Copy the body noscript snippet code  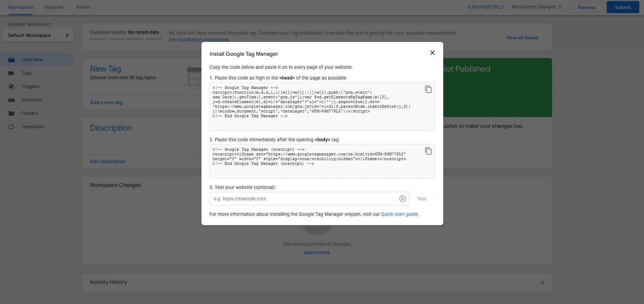click(x=428, y=151)
